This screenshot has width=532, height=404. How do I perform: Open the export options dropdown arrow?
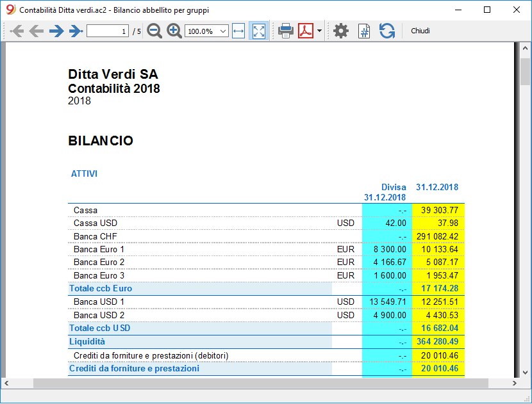[x=319, y=31]
